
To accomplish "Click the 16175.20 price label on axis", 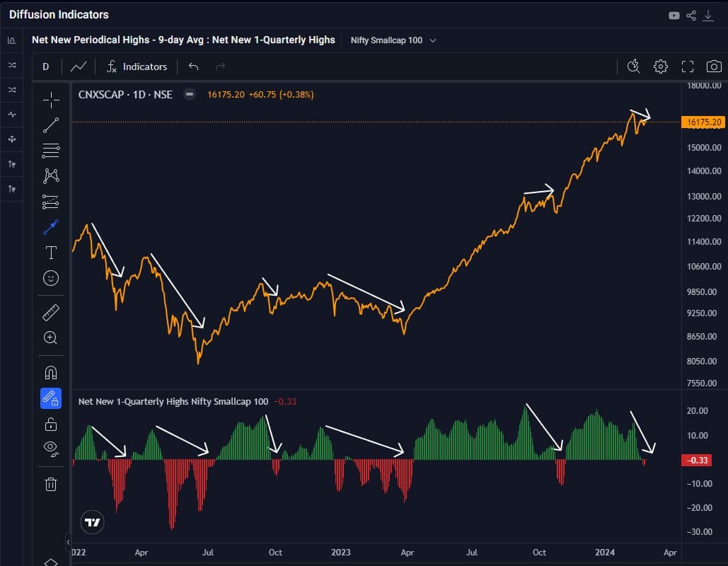I will (703, 122).
